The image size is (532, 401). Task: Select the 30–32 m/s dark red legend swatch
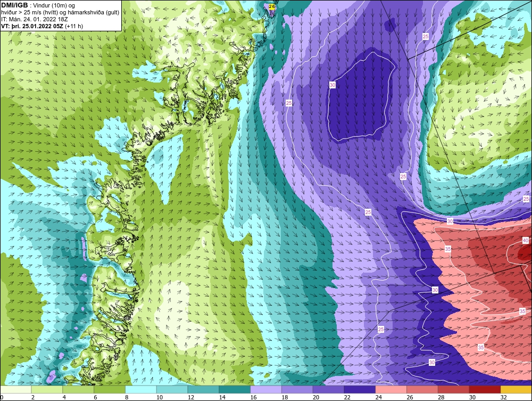(485, 389)
